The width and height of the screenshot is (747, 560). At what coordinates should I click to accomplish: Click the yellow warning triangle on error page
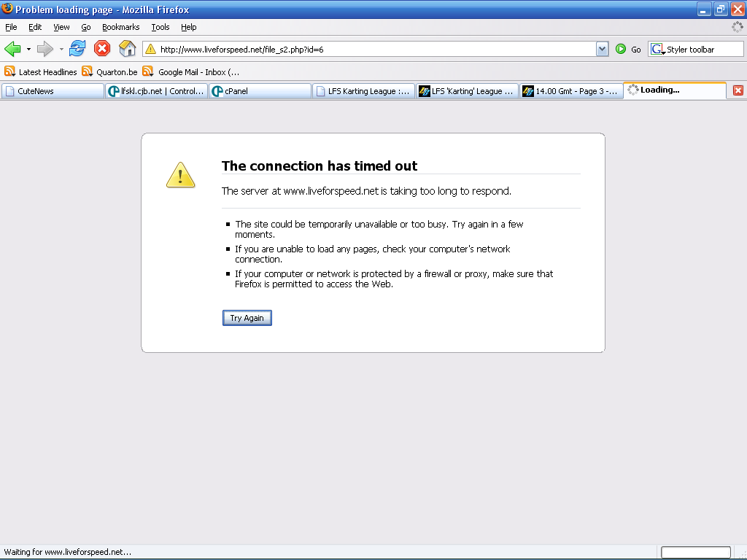181,175
